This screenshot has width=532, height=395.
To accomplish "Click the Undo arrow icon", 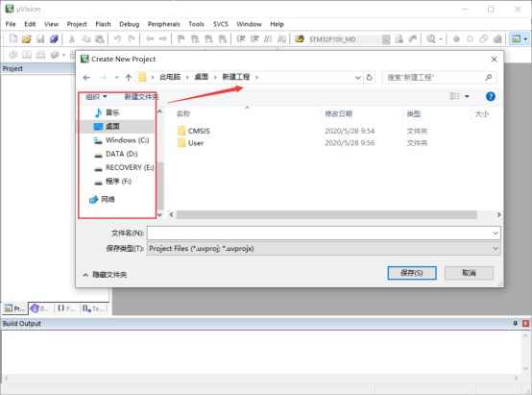I will (x=117, y=39).
